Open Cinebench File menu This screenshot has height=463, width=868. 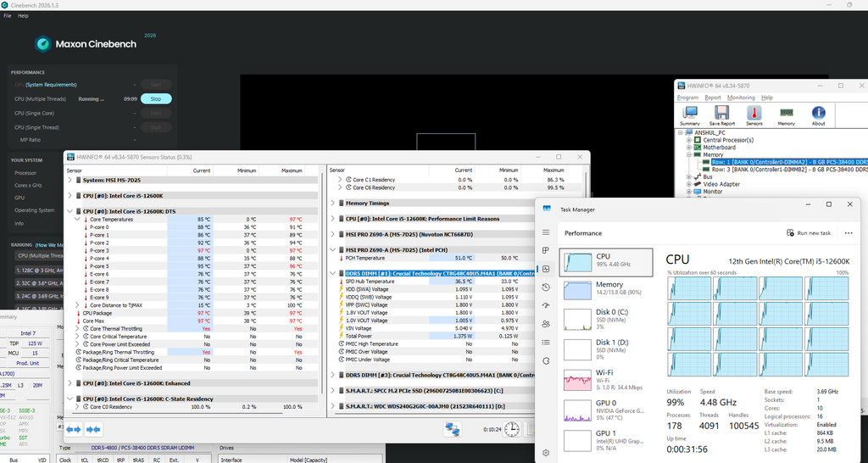point(7,16)
